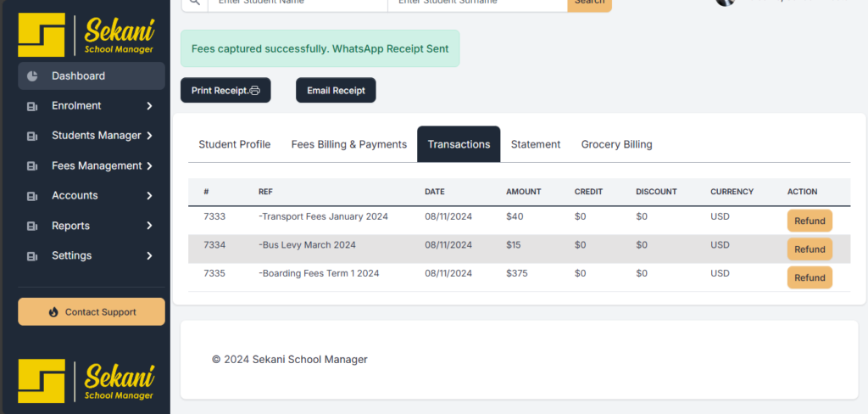
Task: Click transaction number 7334
Action: pos(214,245)
